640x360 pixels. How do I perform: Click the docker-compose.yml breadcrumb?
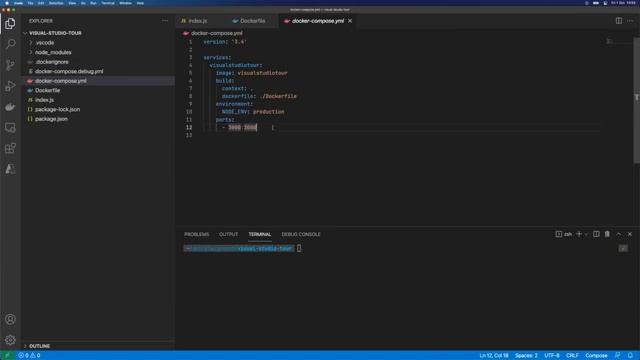pyautogui.click(x=216, y=33)
